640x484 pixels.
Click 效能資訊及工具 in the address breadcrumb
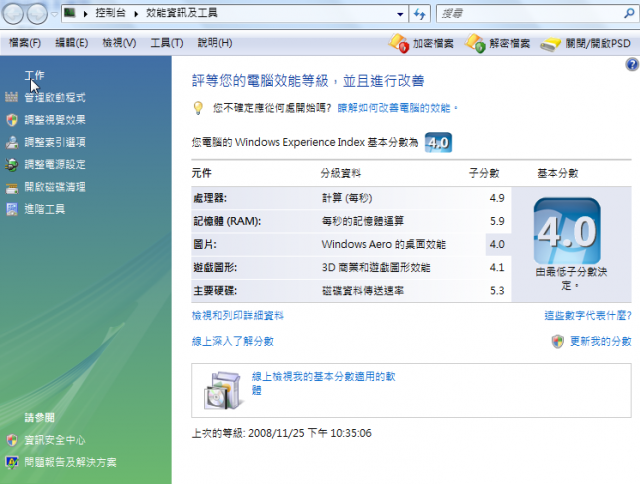coord(182,13)
